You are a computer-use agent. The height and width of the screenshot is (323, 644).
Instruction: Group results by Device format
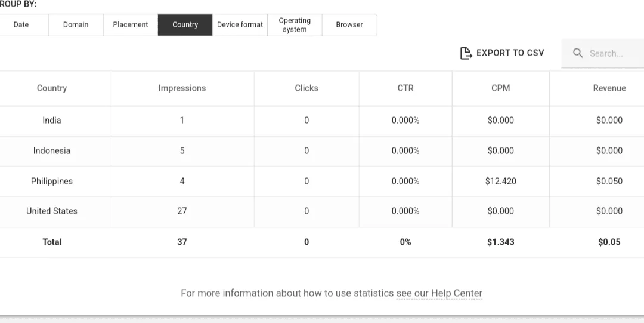[240, 24]
